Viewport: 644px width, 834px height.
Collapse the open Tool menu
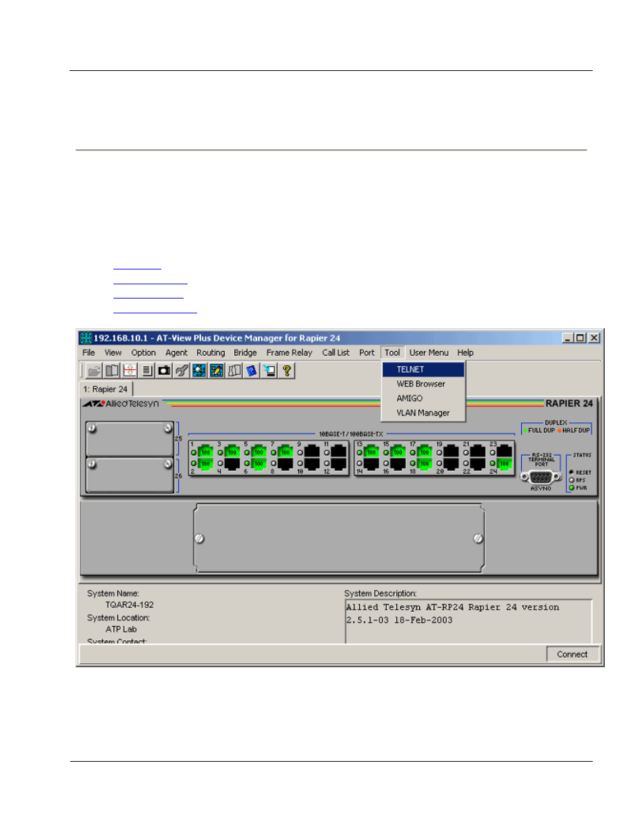pos(392,353)
